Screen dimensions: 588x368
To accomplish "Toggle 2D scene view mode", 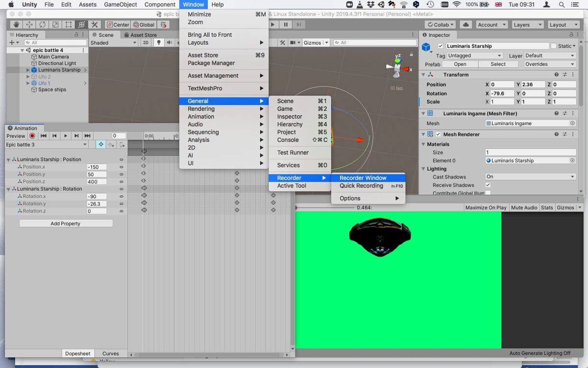I will (146, 43).
